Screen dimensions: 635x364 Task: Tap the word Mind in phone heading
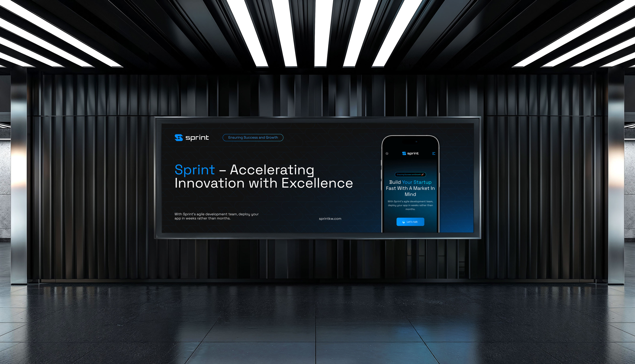pyautogui.click(x=410, y=194)
